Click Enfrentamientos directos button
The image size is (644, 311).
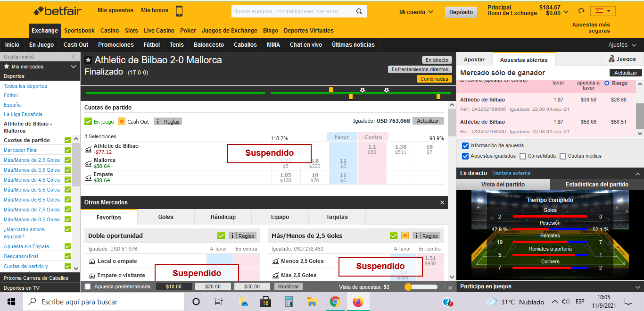tap(420, 69)
